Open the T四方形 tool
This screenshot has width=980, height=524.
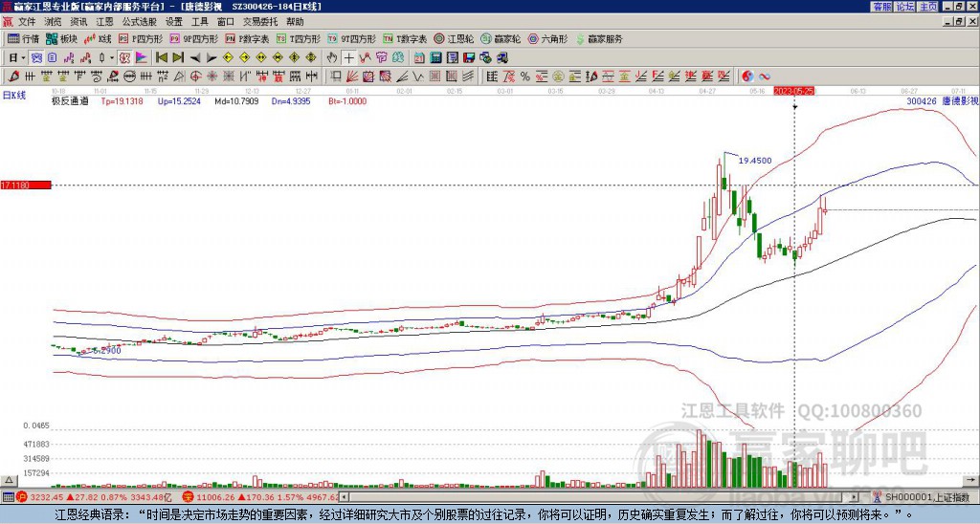(x=299, y=38)
